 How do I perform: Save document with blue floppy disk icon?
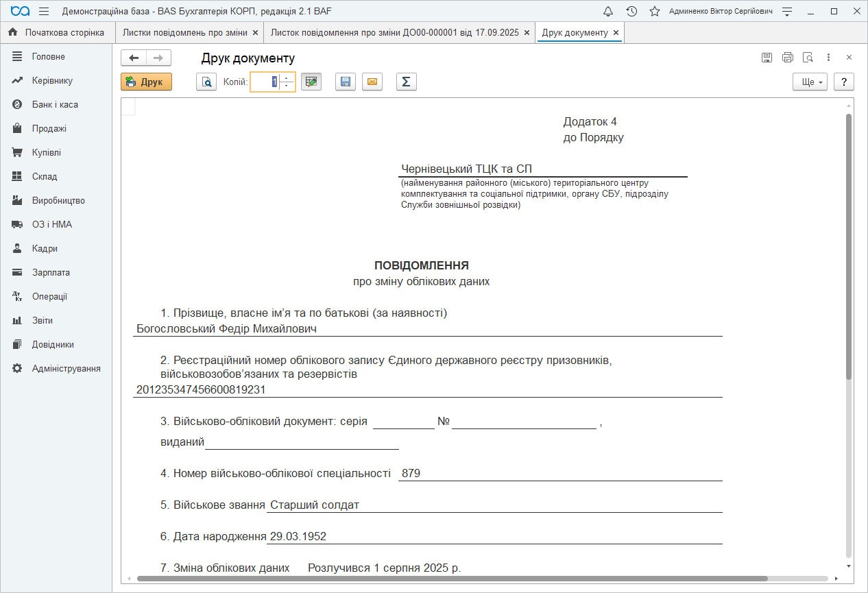point(346,82)
